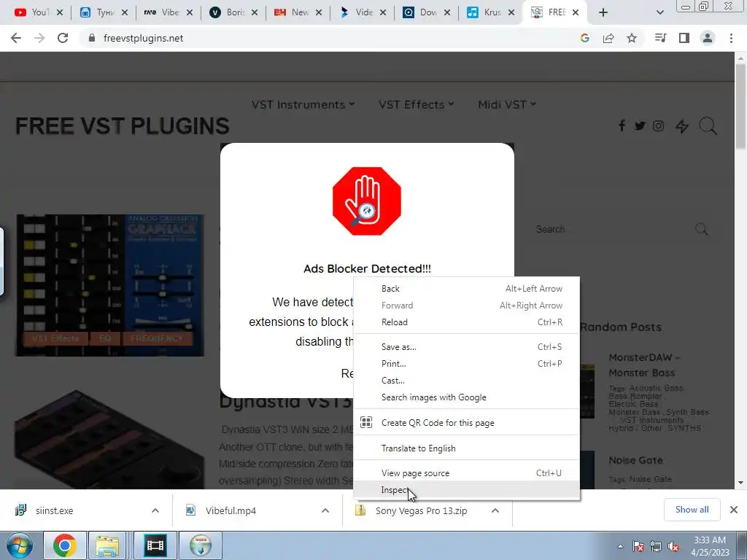
Task: Choose Create QR Code for this page
Action: point(466,422)
